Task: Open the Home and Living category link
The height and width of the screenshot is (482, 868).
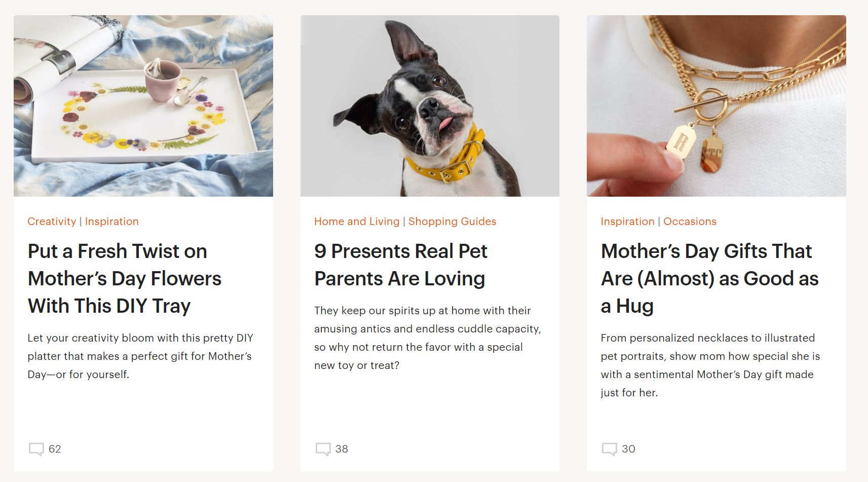Action: point(357,221)
